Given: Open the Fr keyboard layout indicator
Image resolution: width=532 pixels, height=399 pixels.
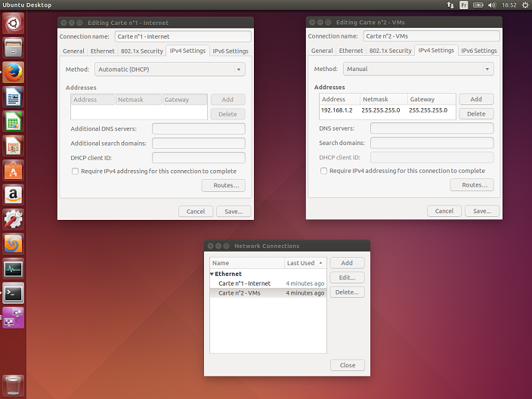Looking at the screenshot, I should (x=463, y=5).
